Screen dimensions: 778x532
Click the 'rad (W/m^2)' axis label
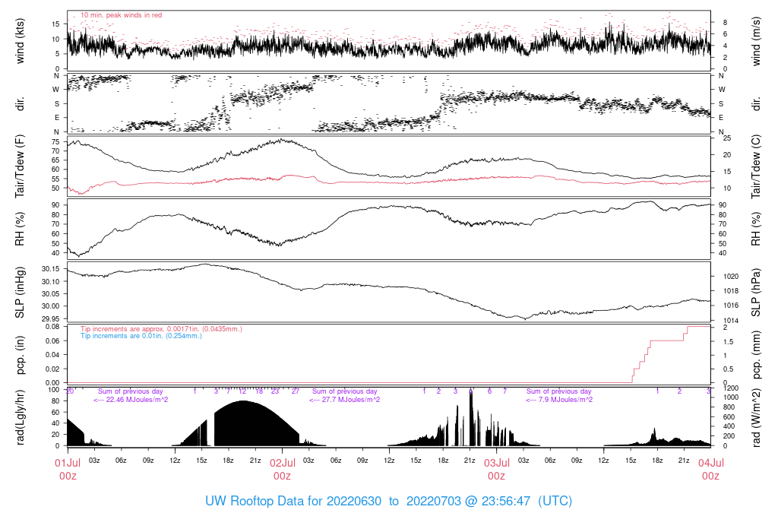[756, 417]
